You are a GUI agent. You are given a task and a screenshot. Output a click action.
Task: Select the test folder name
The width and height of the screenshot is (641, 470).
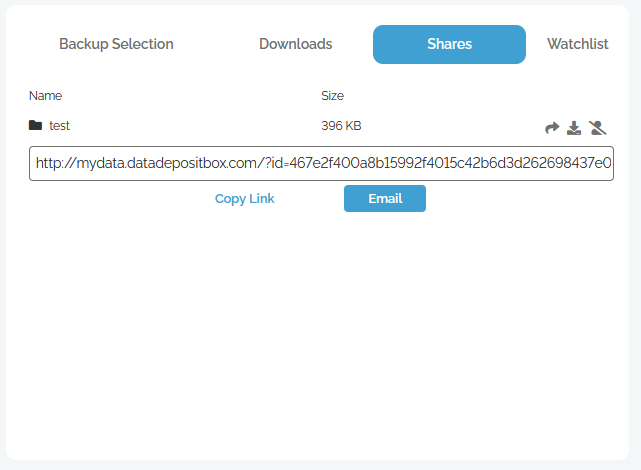pyautogui.click(x=60, y=125)
